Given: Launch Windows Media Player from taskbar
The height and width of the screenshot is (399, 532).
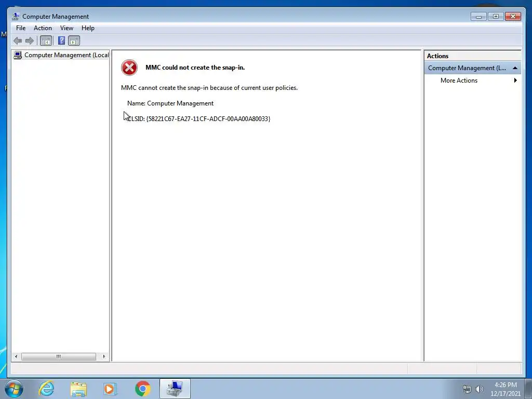Looking at the screenshot, I should click(x=110, y=389).
